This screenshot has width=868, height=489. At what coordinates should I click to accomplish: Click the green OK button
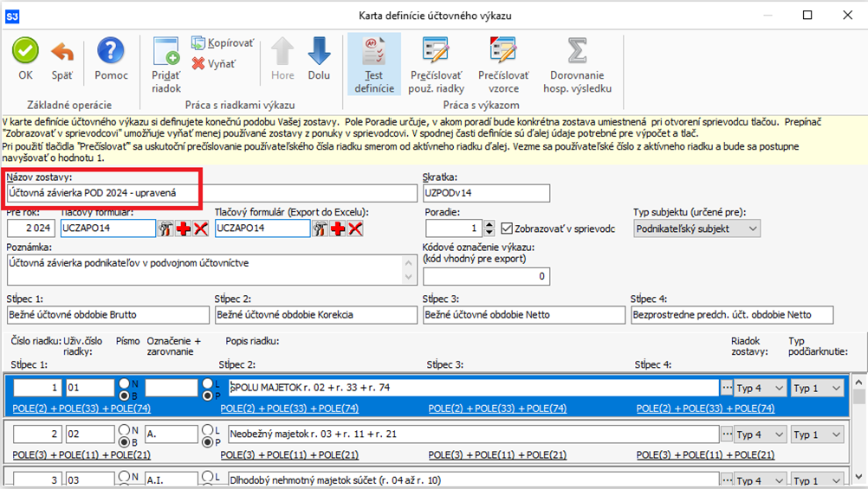coord(25,60)
